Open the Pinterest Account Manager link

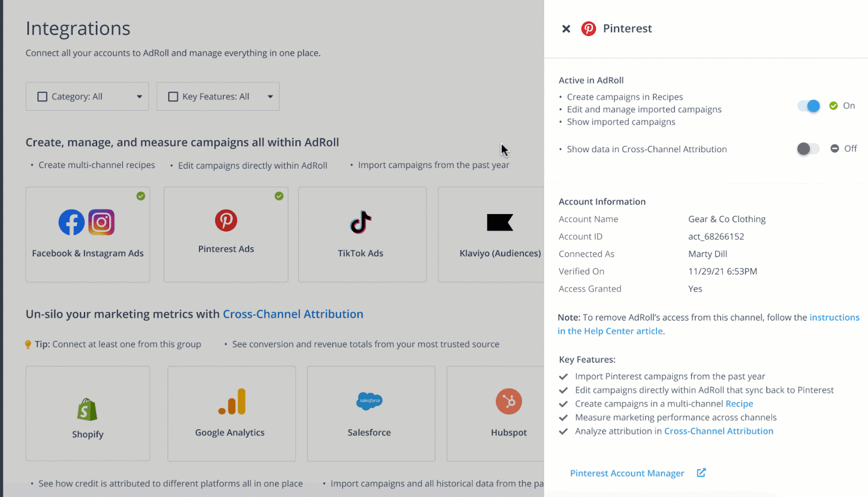click(x=627, y=473)
